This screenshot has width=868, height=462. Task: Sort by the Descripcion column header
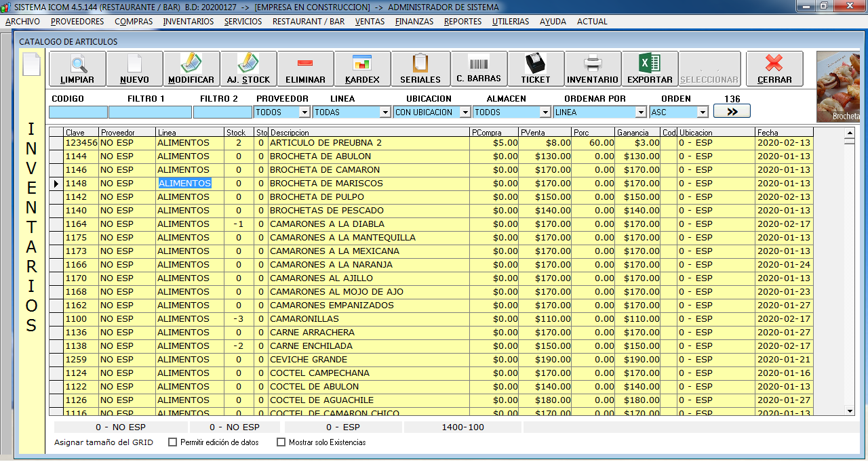click(369, 133)
